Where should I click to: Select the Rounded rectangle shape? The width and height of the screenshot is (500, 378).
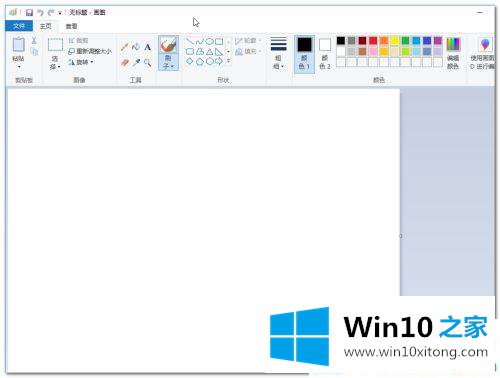[190, 52]
